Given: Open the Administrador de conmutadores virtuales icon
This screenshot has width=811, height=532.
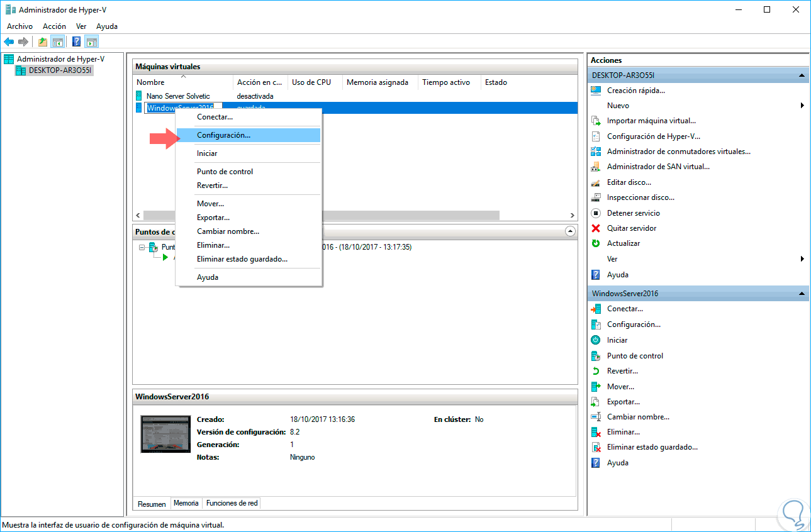Looking at the screenshot, I should [x=596, y=152].
